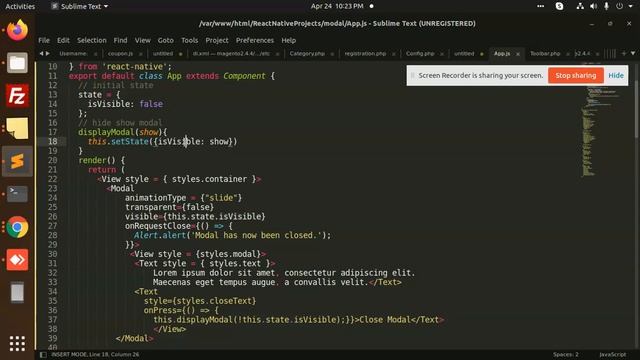
Task: Show applications grid in dock
Action: pyautogui.click(x=17, y=344)
